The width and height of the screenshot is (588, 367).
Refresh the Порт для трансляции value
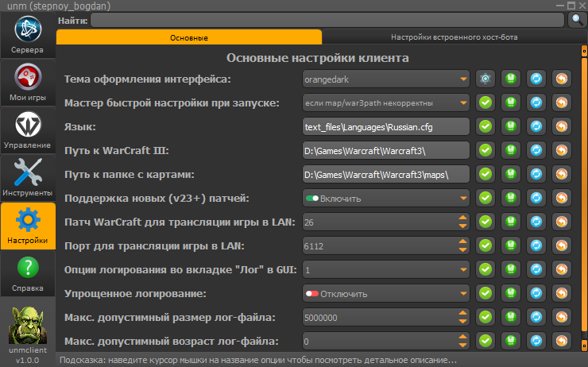click(x=536, y=245)
